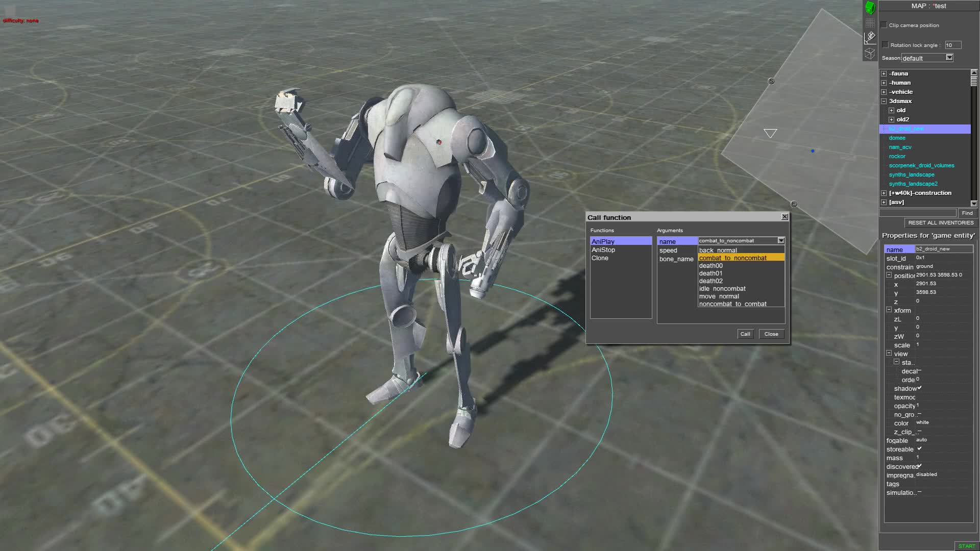The width and height of the screenshot is (980, 551).
Task: Click RESET ALL INVENTORIES
Action: pyautogui.click(x=941, y=222)
